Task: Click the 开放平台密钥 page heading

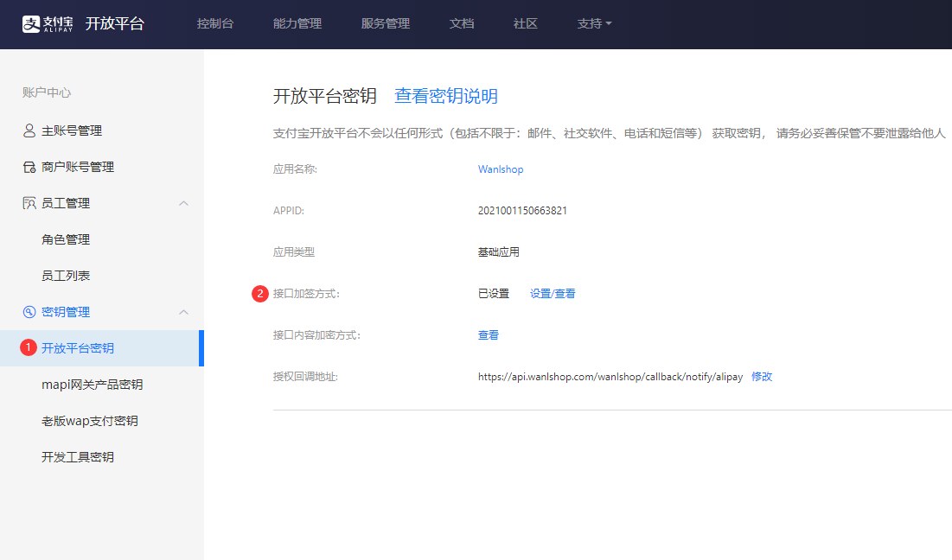Action: 325,96
